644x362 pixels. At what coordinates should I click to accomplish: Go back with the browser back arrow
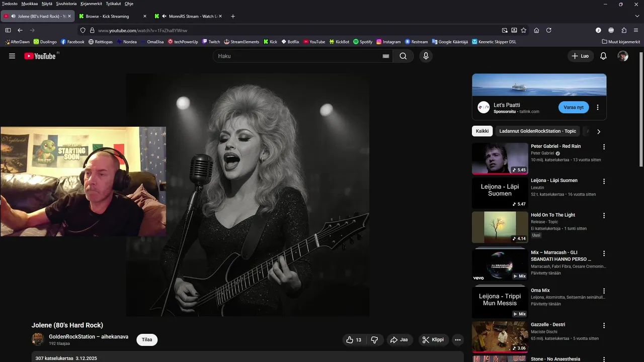pyautogui.click(x=20, y=30)
